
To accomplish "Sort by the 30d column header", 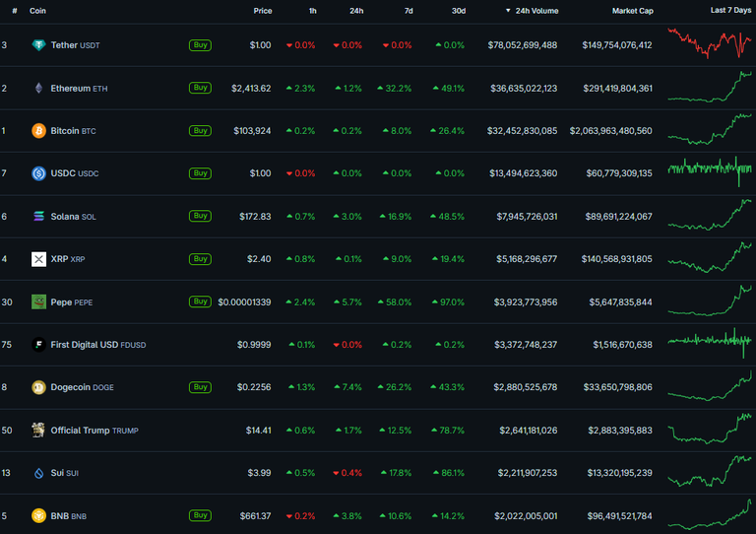I will pos(459,11).
